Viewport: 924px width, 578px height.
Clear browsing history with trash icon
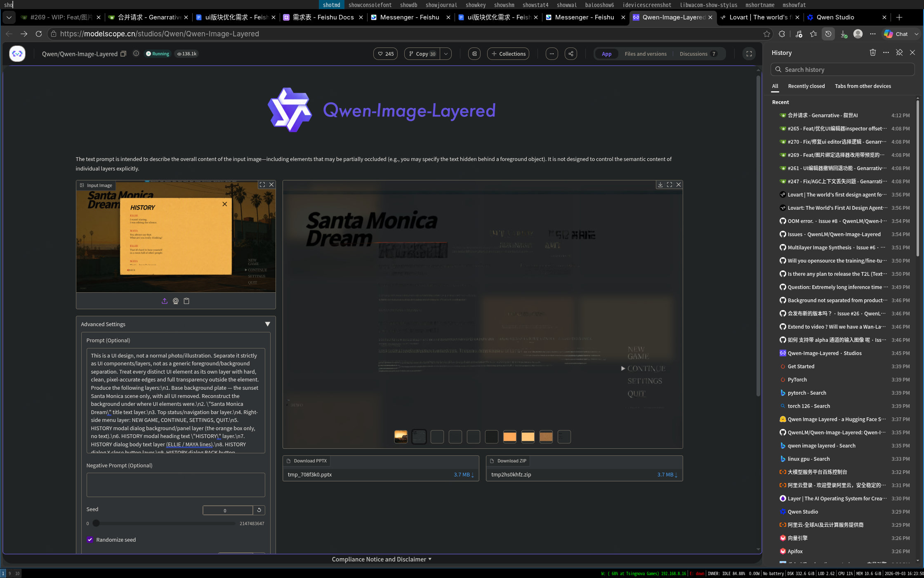pos(873,52)
